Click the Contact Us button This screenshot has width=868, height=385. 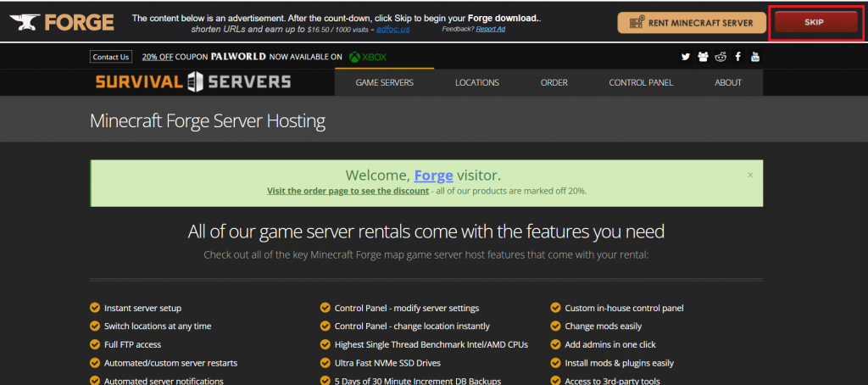111,57
